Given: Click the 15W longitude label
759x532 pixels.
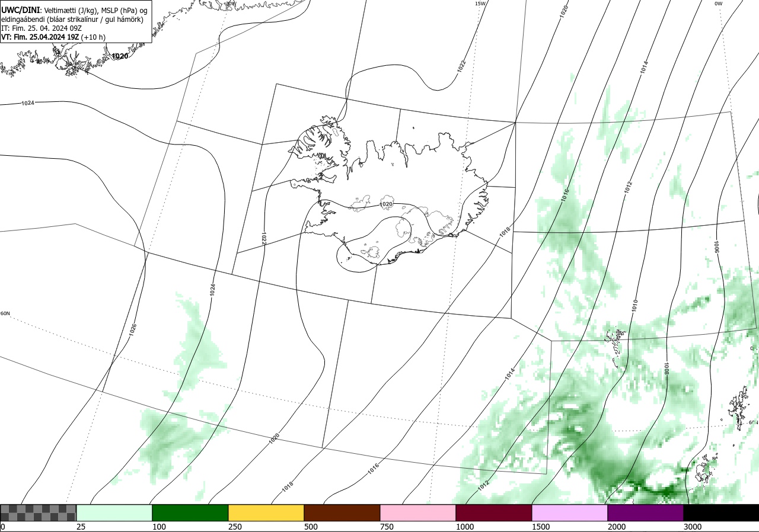Looking at the screenshot, I should [x=480, y=4].
